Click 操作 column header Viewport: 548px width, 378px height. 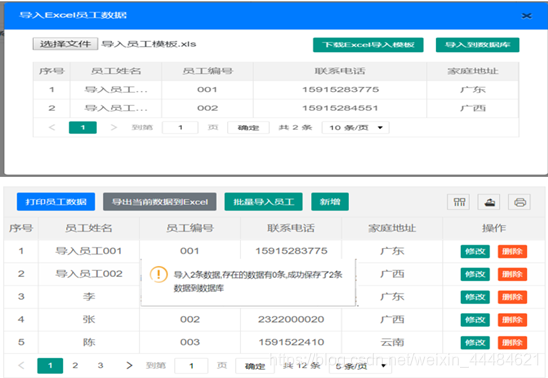coord(493,228)
